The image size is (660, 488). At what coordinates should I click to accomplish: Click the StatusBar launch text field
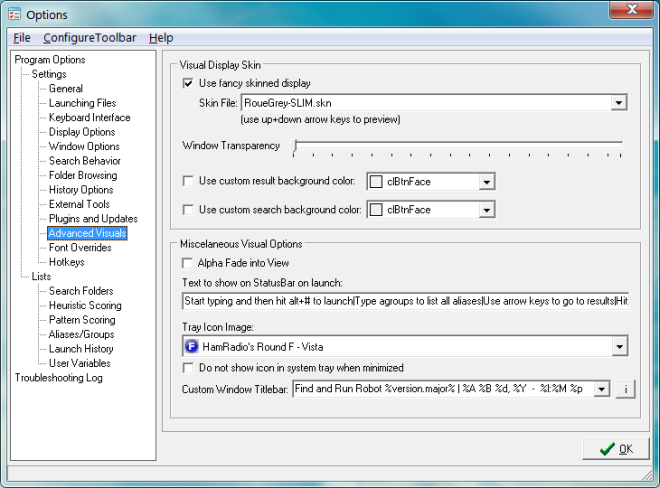(x=405, y=301)
